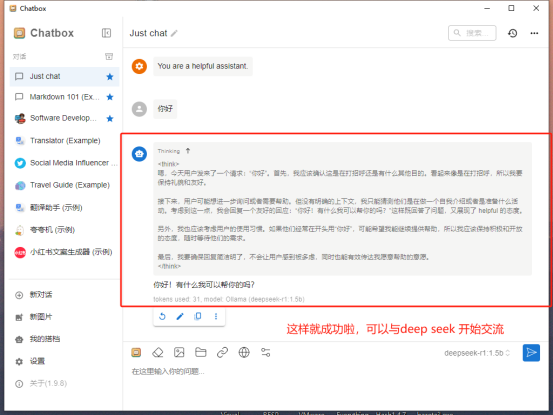Clear context with the eraser icon
This screenshot has height=415, width=553.
[158, 352]
